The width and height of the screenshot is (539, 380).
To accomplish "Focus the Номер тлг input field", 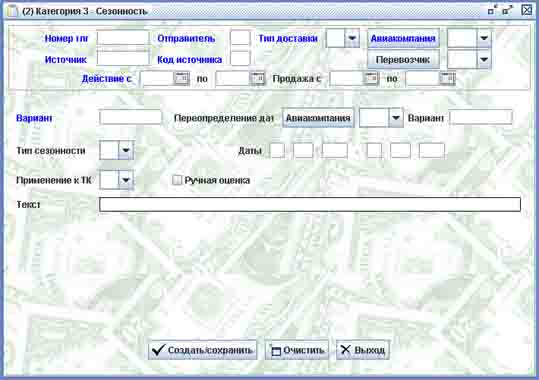I will click(x=123, y=38).
